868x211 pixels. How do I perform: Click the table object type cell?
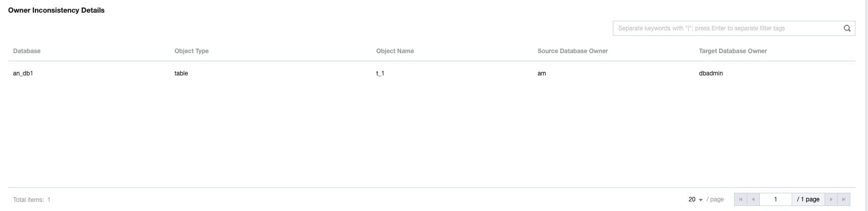181,73
